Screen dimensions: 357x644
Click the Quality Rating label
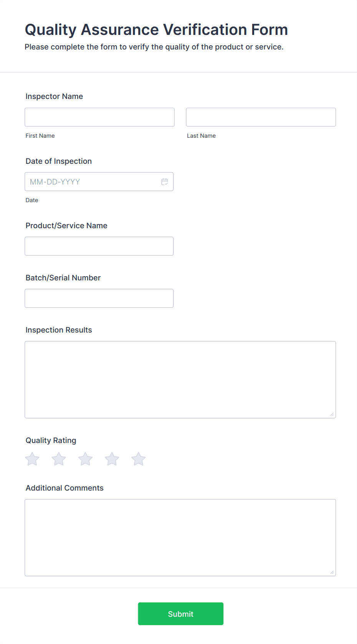tap(51, 440)
